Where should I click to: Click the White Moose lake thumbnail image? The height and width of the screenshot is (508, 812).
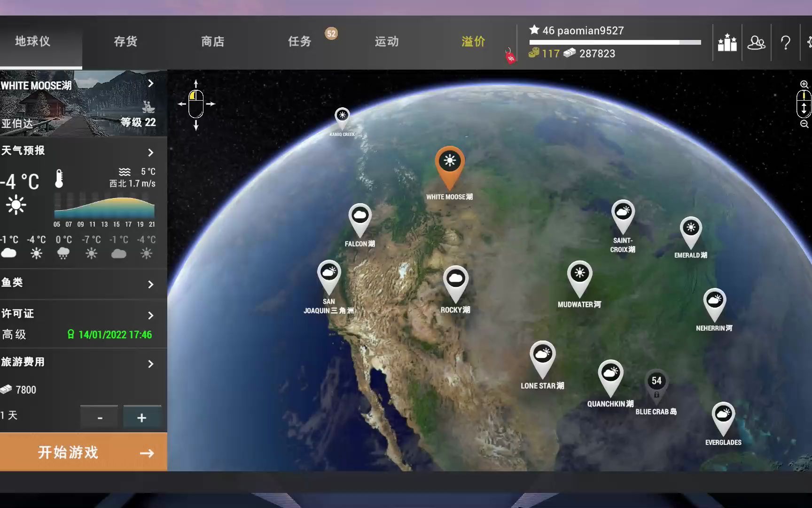[x=83, y=103]
